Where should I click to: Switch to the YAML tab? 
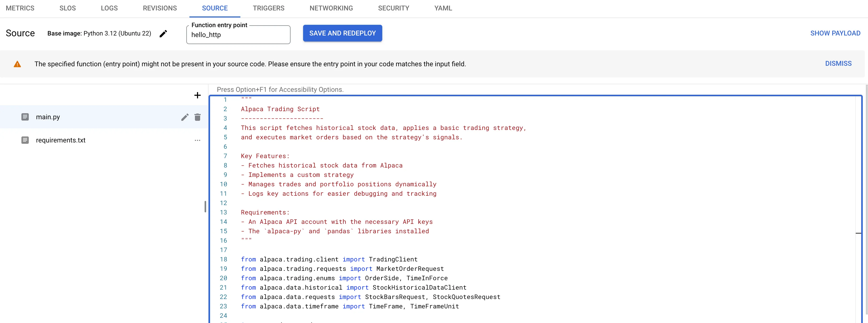[443, 8]
